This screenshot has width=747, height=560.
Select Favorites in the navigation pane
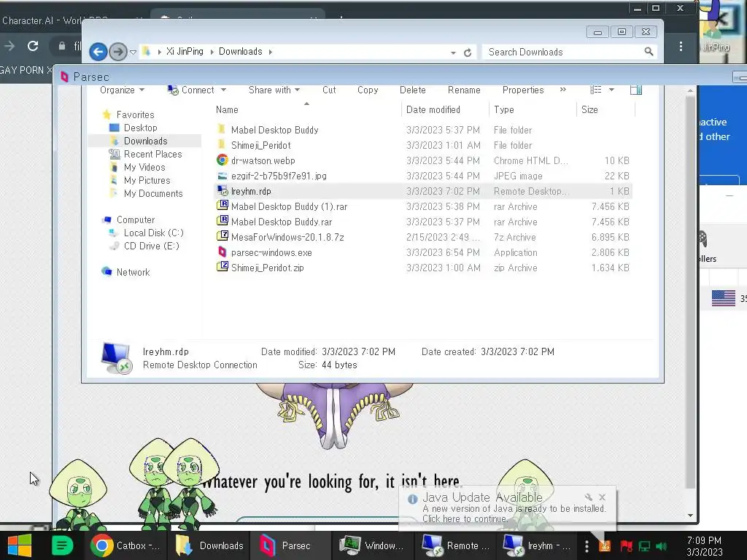click(135, 114)
